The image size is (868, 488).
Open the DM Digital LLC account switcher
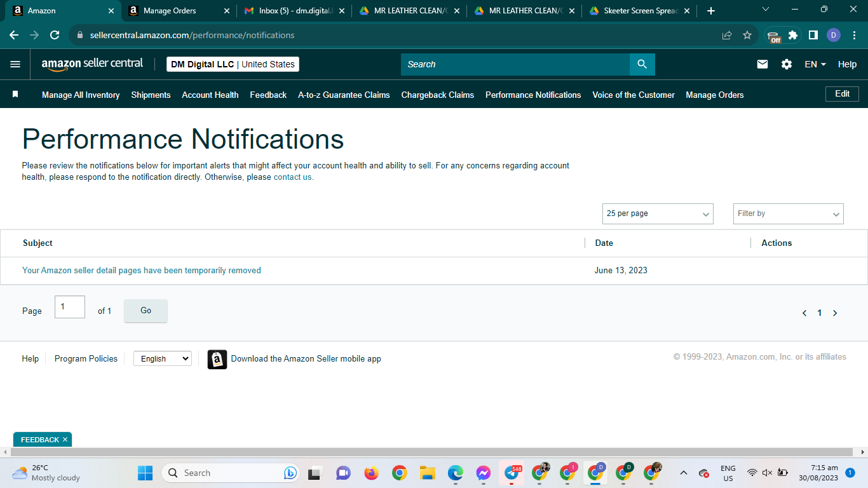click(233, 64)
